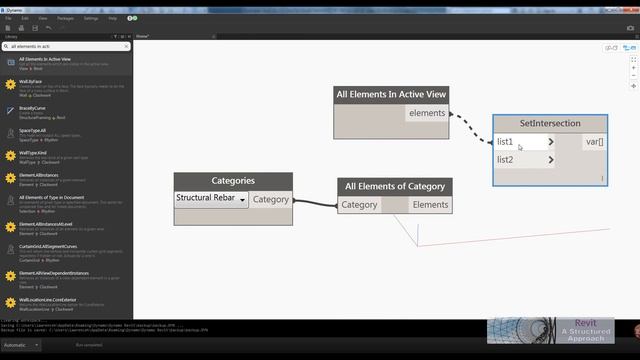Screen dimensions: 640x360
Task: Clear the library search with the X
Action: [x=126, y=47]
